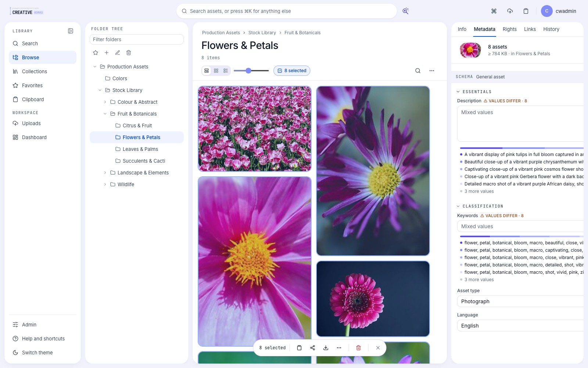Open the Dashboard page
The image size is (588, 368).
click(x=43, y=137)
